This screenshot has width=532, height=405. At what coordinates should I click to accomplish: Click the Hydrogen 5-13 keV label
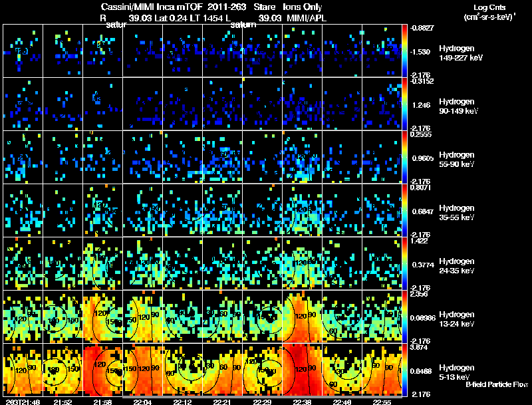click(x=460, y=371)
